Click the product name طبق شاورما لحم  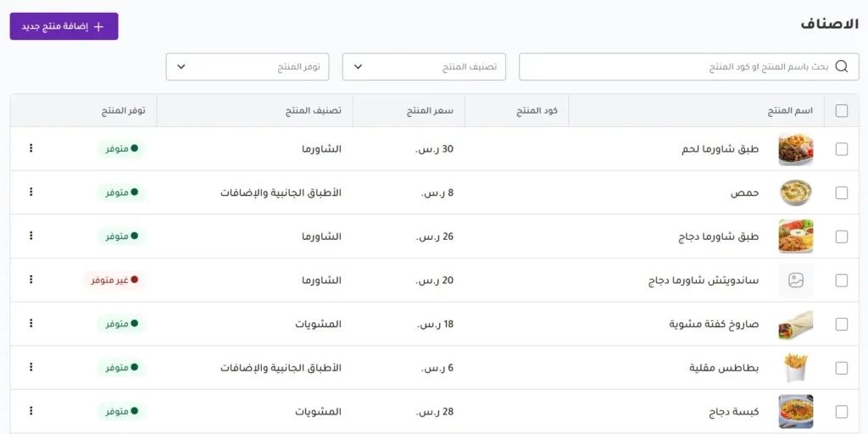point(721,149)
